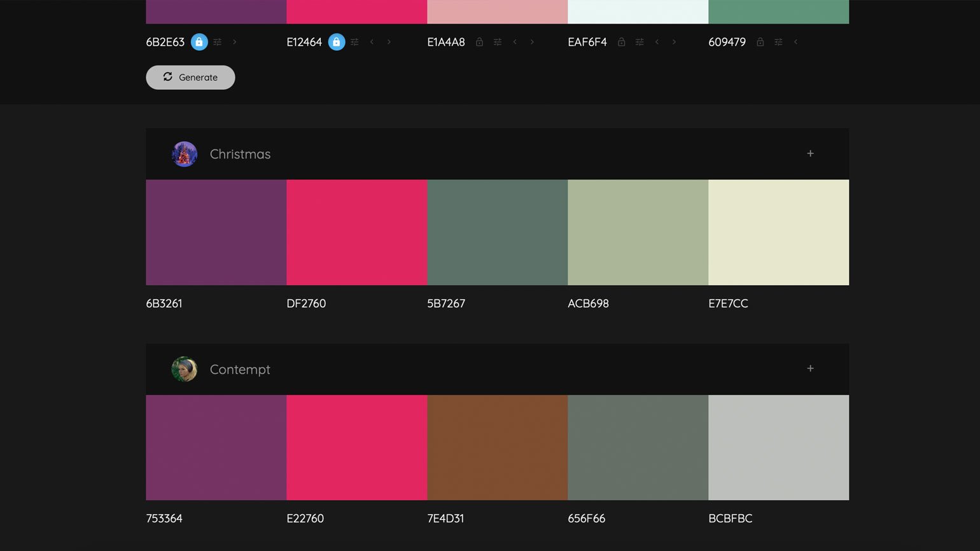This screenshot has width=980, height=551.
Task: Lock the E1A4A8 color
Action: click(480, 42)
